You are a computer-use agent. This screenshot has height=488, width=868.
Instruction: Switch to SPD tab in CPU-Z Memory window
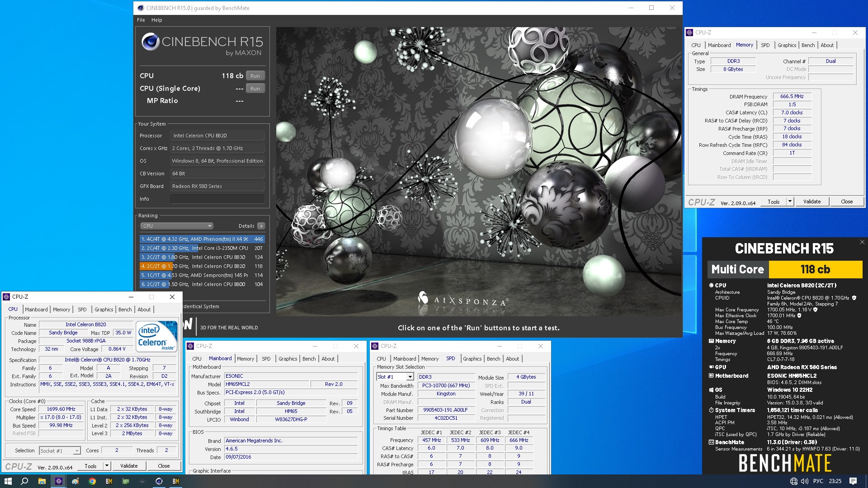pyautogui.click(x=765, y=45)
